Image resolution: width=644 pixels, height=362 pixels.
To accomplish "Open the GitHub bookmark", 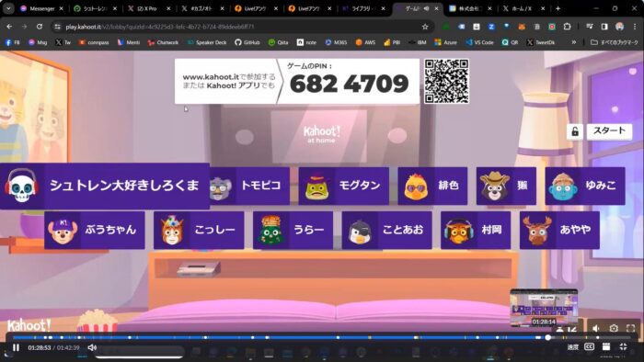I will (247, 42).
